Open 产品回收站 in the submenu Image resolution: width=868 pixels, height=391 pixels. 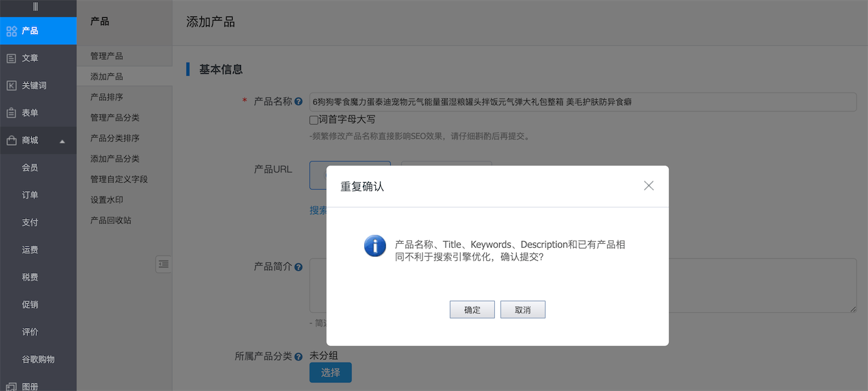(111, 220)
